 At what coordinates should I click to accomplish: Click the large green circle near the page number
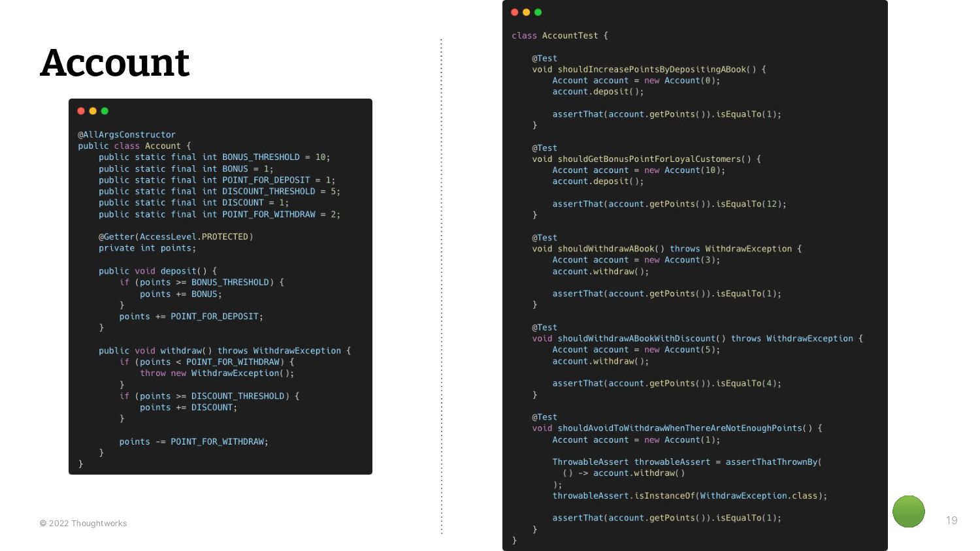coord(909,511)
